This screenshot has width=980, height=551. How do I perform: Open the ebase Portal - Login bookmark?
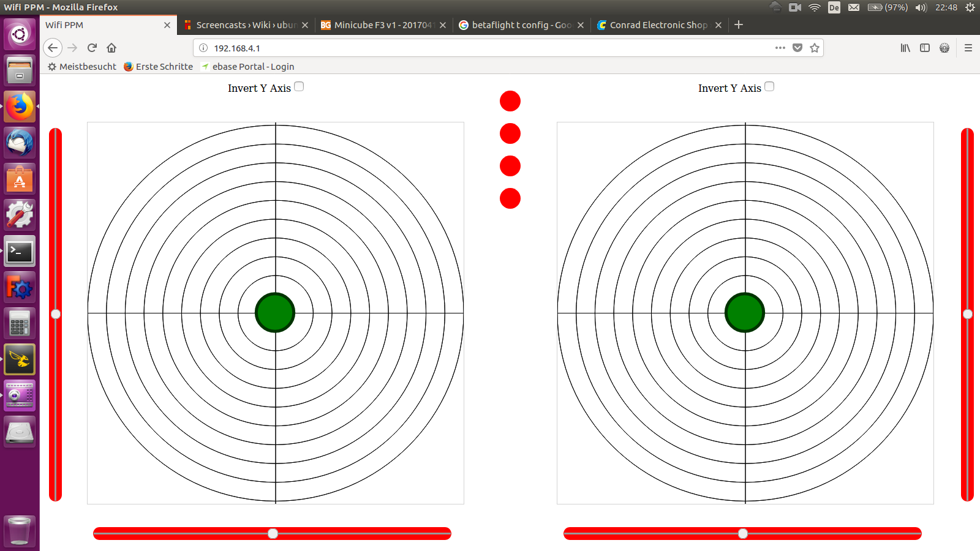tap(247, 67)
